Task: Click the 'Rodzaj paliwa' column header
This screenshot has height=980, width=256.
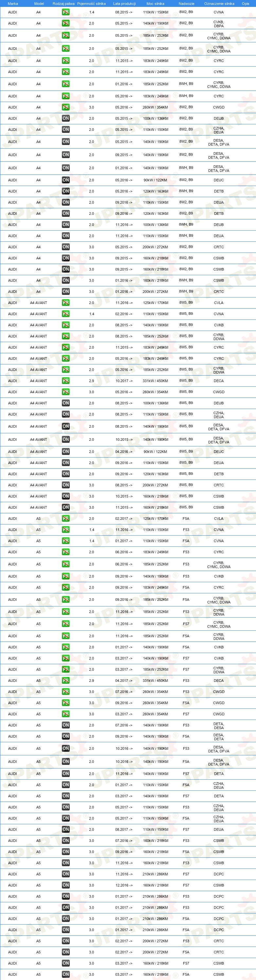Action: (64, 3)
